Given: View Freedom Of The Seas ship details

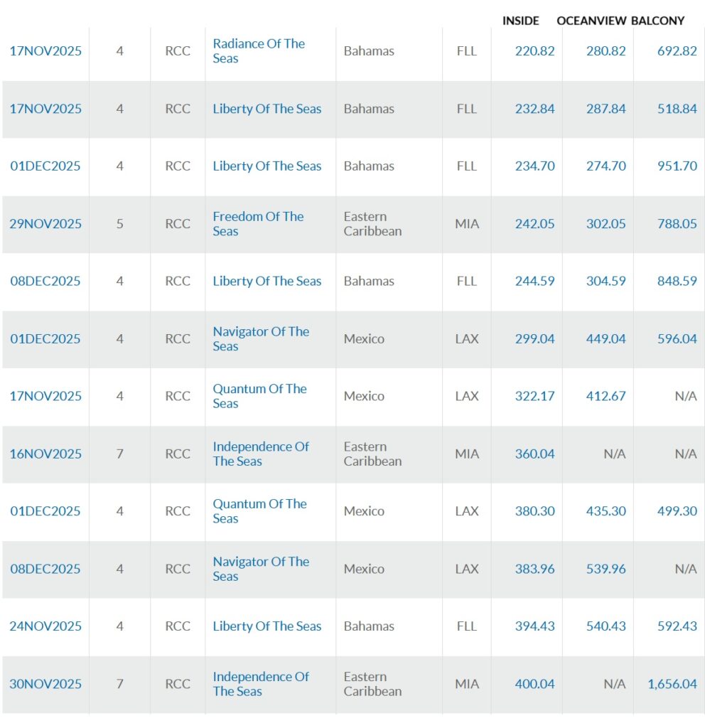Looking at the screenshot, I should pyautogui.click(x=258, y=224).
